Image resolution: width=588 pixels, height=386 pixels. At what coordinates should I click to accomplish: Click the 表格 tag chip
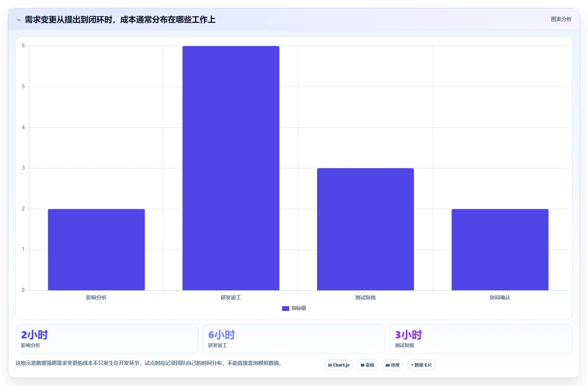[367, 365]
